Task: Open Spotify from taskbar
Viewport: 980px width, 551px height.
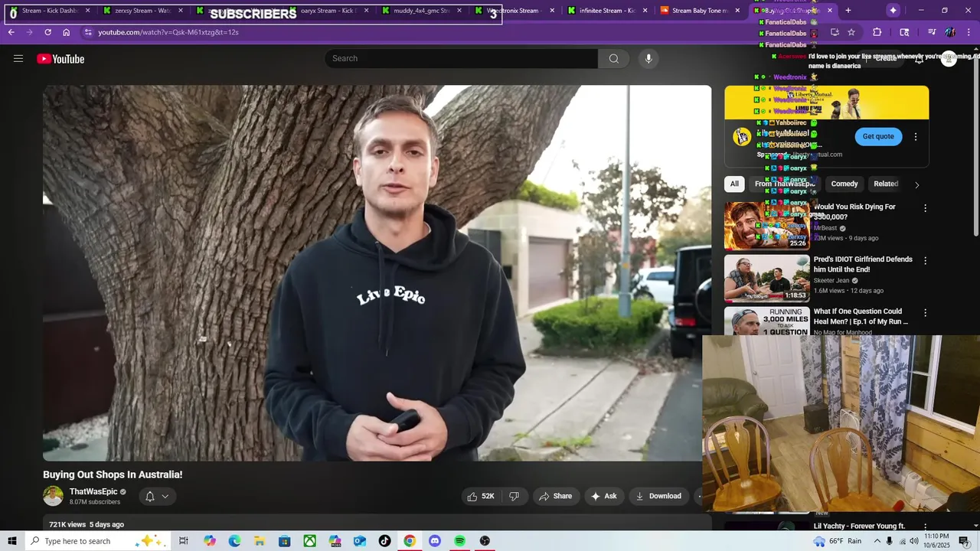Action: 459,541
